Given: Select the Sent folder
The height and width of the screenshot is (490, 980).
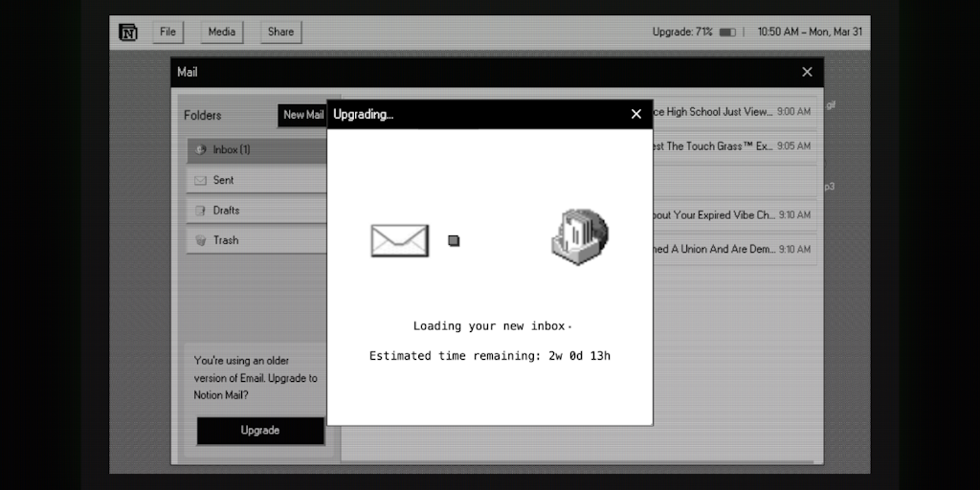Looking at the screenshot, I should [x=256, y=180].
